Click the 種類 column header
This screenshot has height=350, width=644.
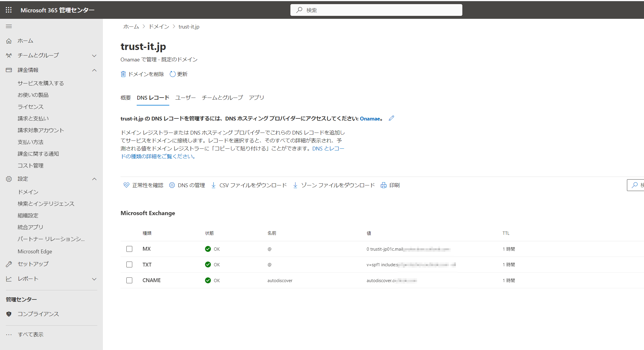click(147, 233)
